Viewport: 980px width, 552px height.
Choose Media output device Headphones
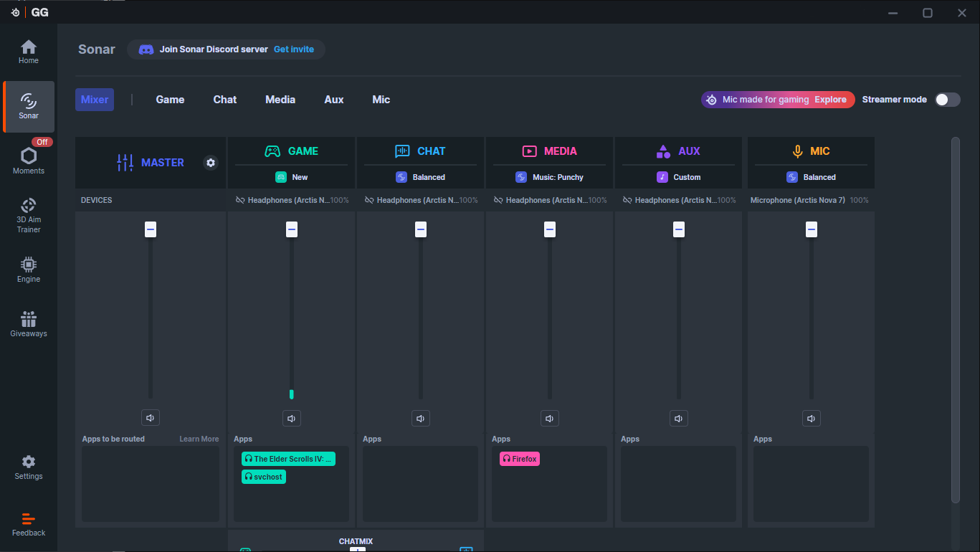click(546, 200)
